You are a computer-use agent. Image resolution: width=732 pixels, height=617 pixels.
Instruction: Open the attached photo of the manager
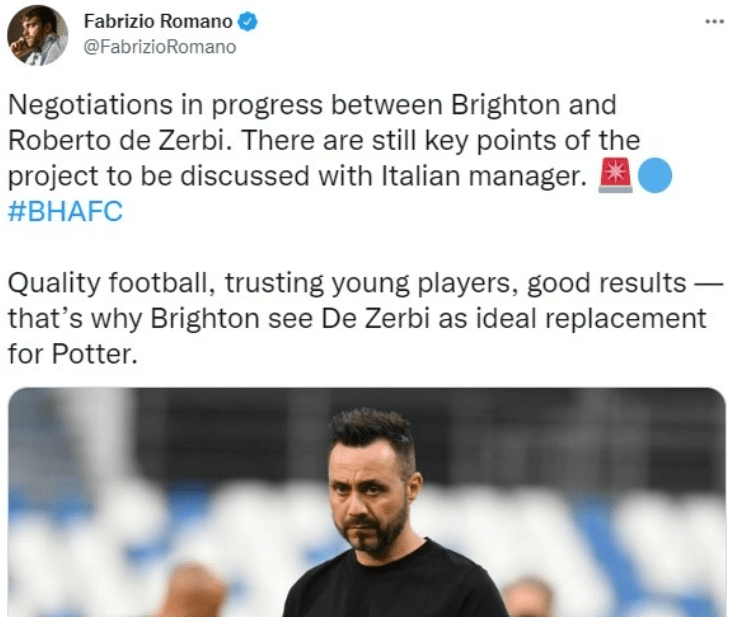point(366,501)
